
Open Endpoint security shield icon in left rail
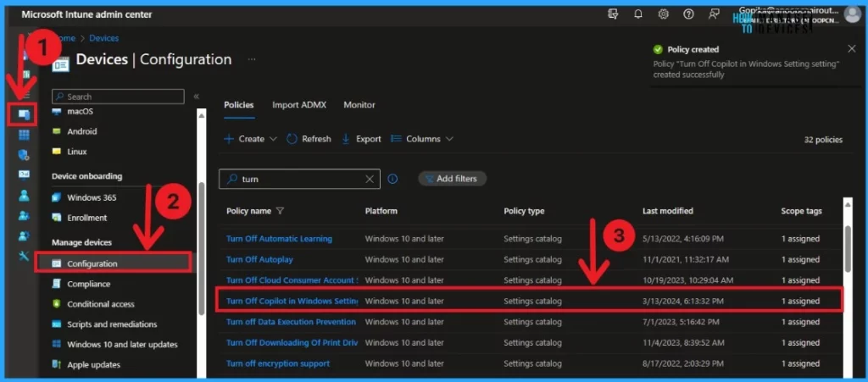tap(24, 155)
